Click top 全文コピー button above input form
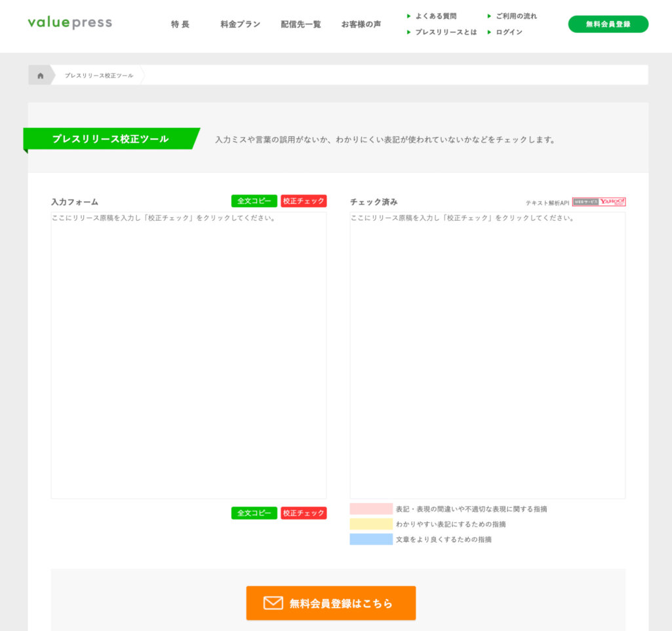The image size is (672, 631). (254, 201)
